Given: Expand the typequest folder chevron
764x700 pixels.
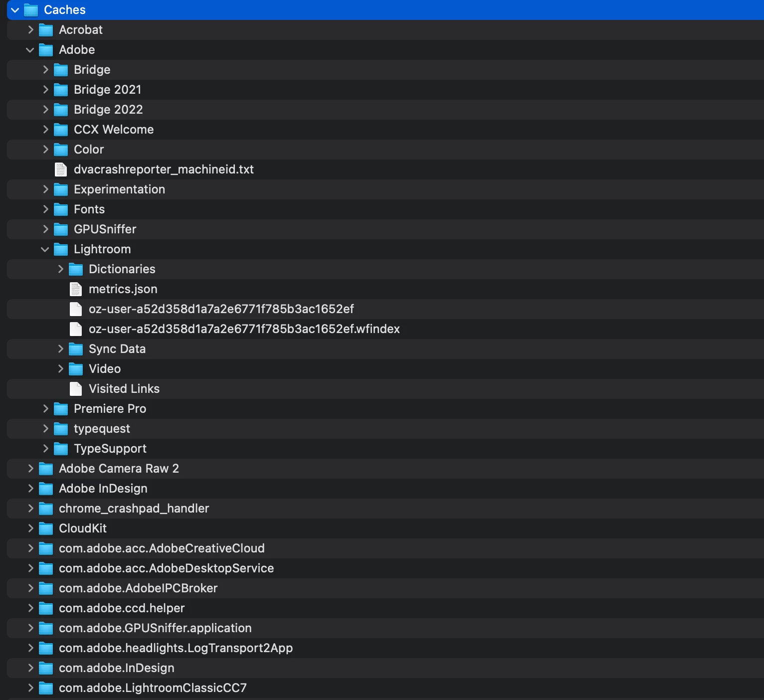Looking at the screenshot, I should click(45, 429).
